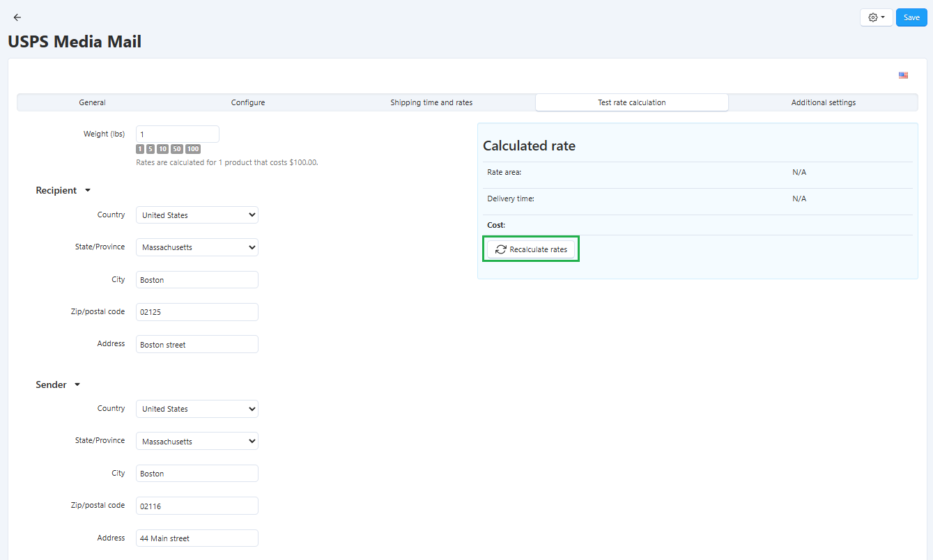Screen dimensions: 933x560
Task: Open the Recipient State/Province dropdown
Action: (x=197, y=247)
